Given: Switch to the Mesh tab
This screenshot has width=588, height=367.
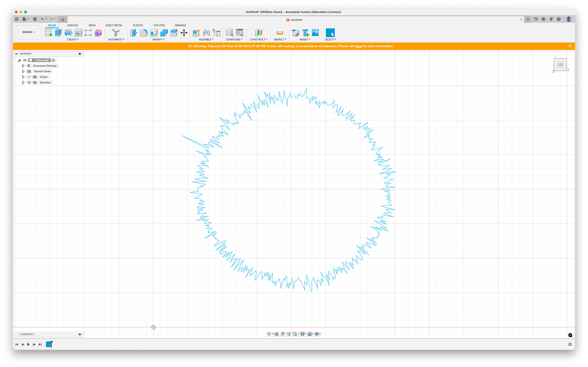Looking at the screenshot, I should tap(92, 25).
